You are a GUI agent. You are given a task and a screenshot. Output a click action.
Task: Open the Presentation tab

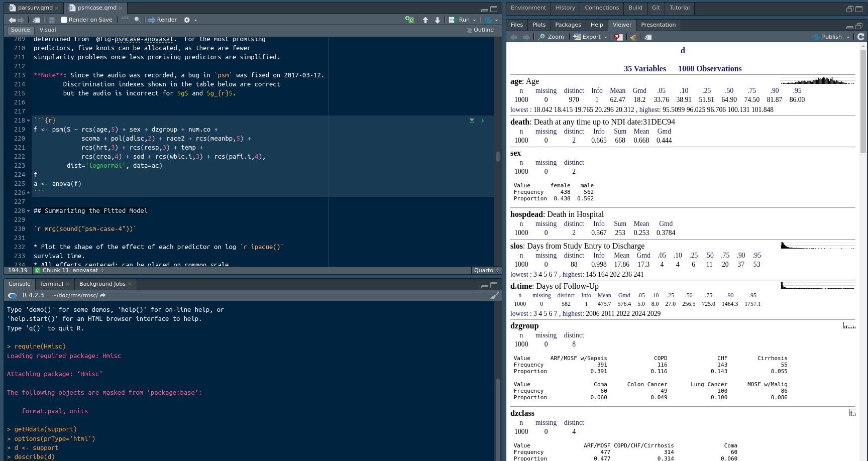658,25
